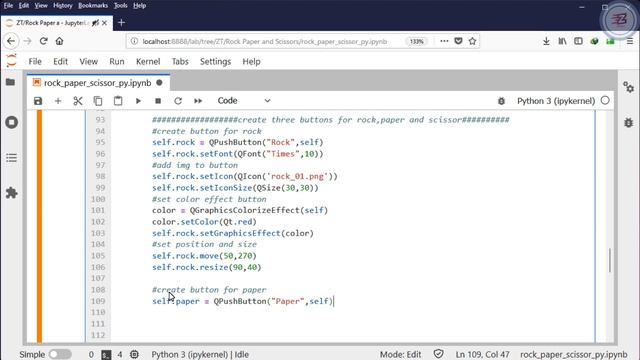Open a new browser tab with plus

(121, 23)
